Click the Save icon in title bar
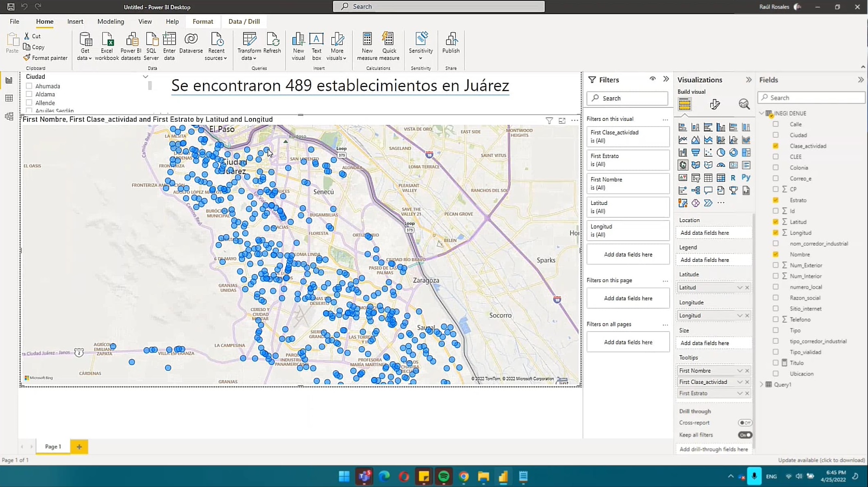The height and width of the screenshot is (487, 868). click(x=11, y=7)
